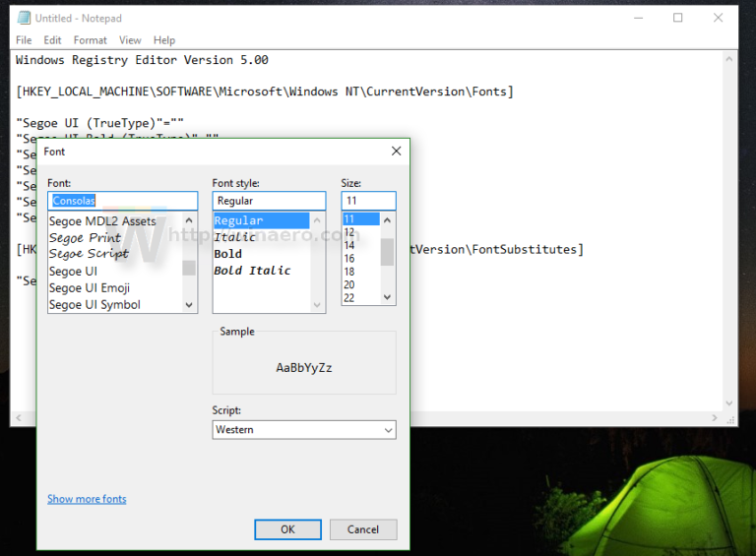Click the Show more fonts link
756x556 pixels.
coord(87,499)
